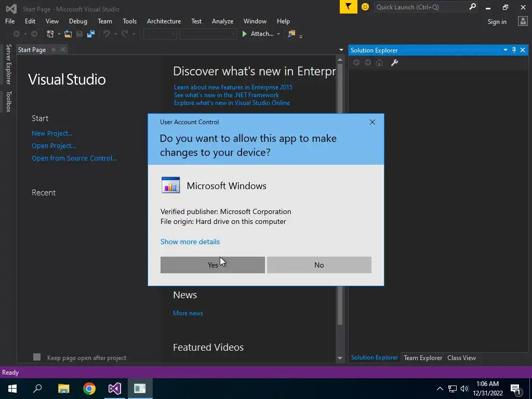Click the volume icon in system tray

click(x=464, y=389)
